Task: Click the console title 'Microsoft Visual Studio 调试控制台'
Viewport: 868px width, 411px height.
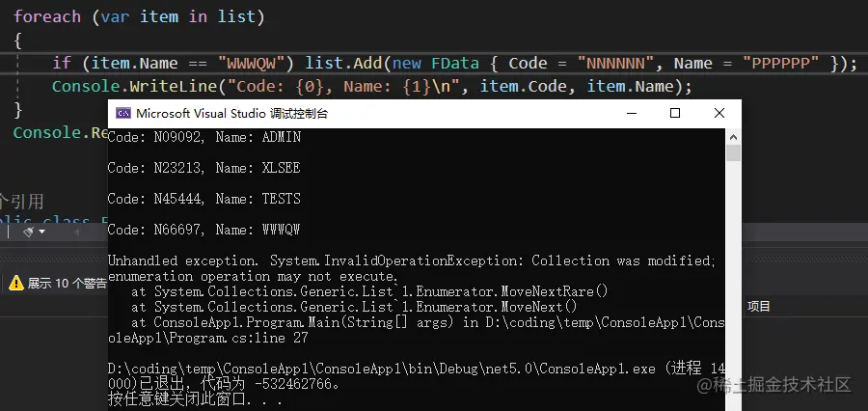Action: click(231, 114)
